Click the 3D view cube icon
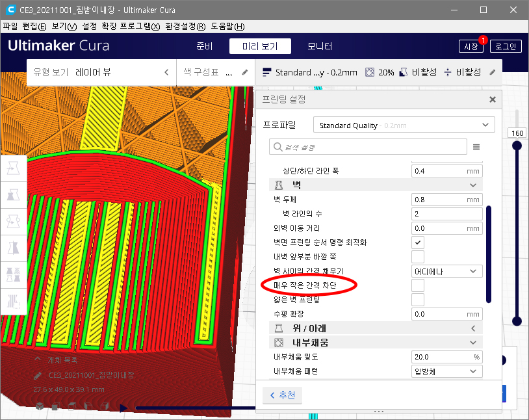The height and width of the screenshot is (420, 529). point(40,406)
